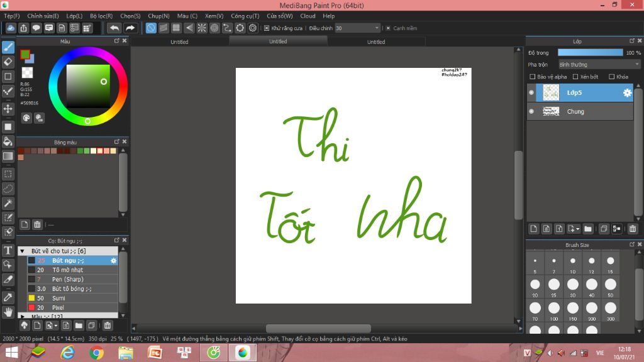Viewport: 644px width, 362px height.
Task: Switch to the third Untitled tab
Action: tap(376, 41)
